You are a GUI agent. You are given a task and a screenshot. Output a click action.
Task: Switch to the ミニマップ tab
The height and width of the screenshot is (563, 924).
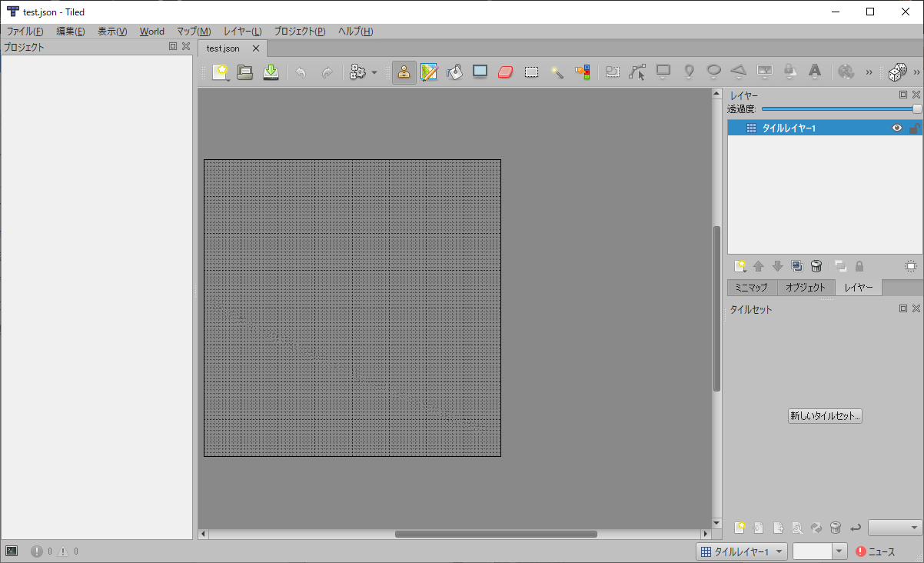[x=751, y=288]
